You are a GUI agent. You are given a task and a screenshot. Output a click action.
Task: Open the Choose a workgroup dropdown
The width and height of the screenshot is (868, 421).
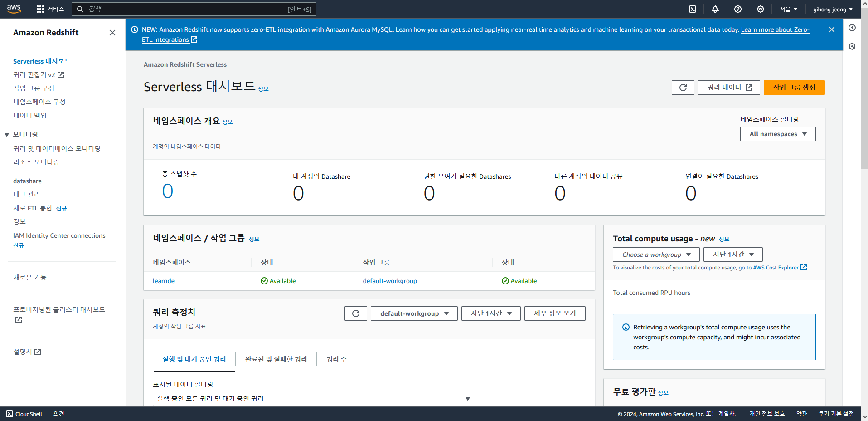(x=656, y=255)
